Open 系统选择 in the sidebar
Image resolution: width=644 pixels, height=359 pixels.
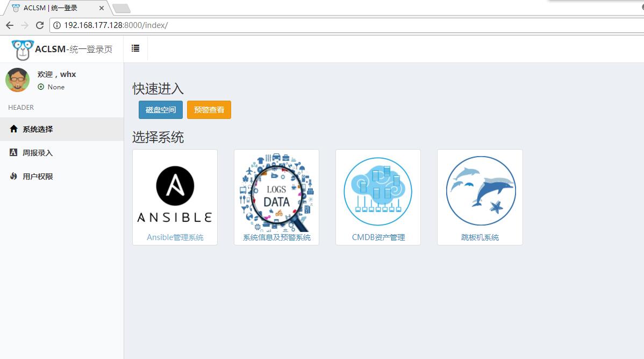[62, 129]
